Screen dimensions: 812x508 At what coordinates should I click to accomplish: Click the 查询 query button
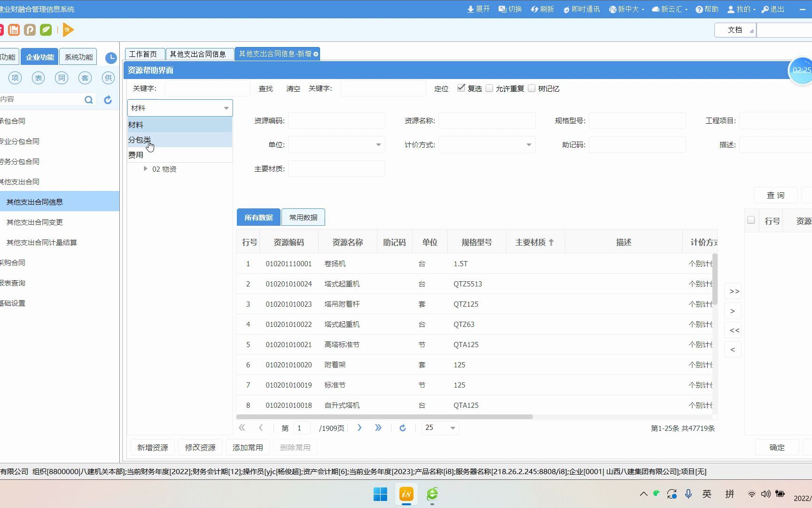(776, 195)
